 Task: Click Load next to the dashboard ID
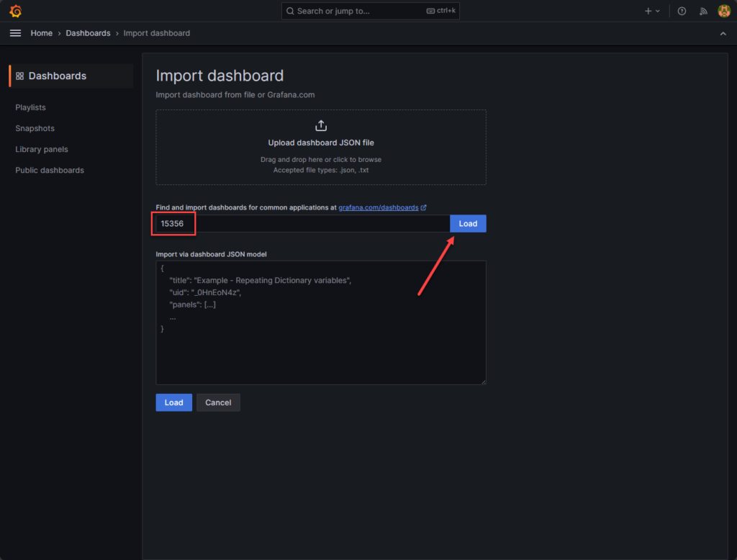(468, 223)
